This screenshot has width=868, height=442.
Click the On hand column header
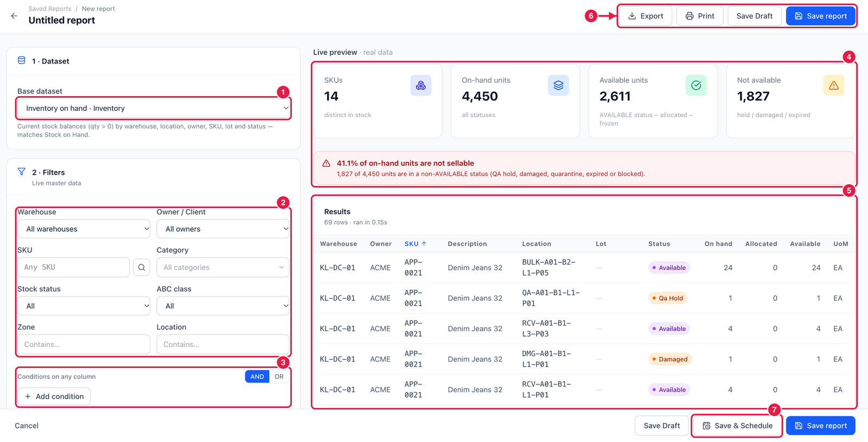pos(718,244)
